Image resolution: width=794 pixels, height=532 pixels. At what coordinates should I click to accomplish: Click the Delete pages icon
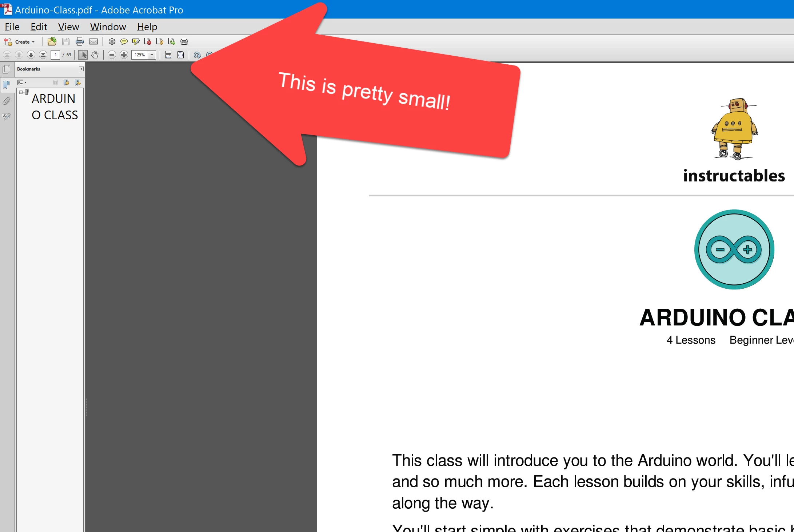tap(148, 41)
